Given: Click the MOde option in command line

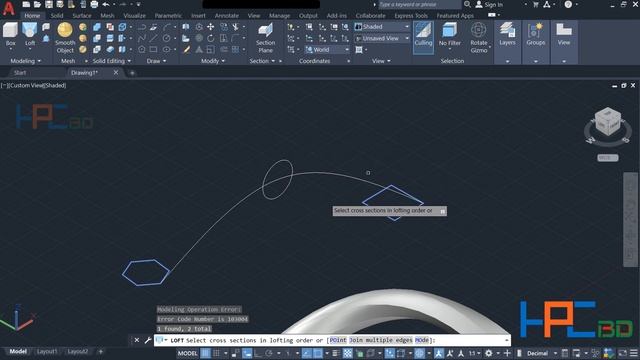Looking at the screenshot, I should (x=422, y=340).
